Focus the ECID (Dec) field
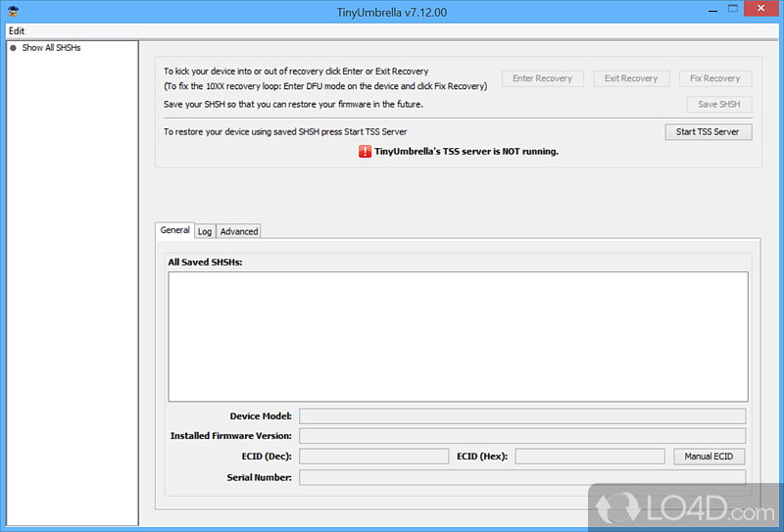 [374, 457]
